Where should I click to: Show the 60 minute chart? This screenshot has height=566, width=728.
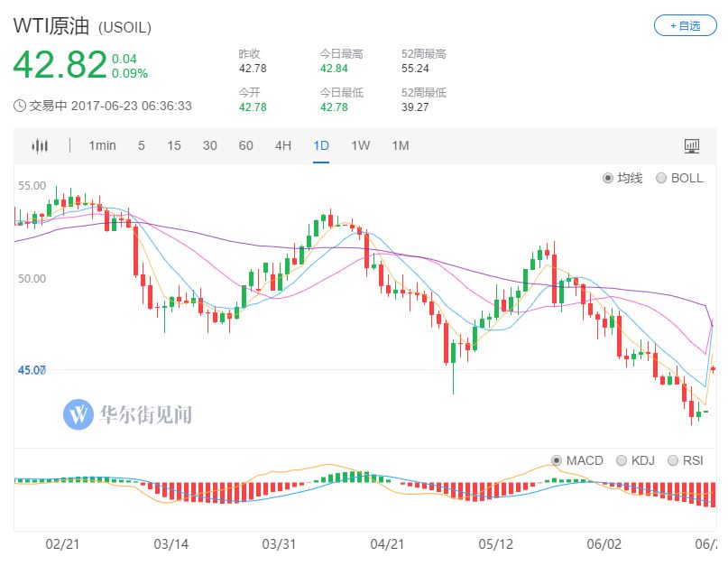(x=246, y=145)
